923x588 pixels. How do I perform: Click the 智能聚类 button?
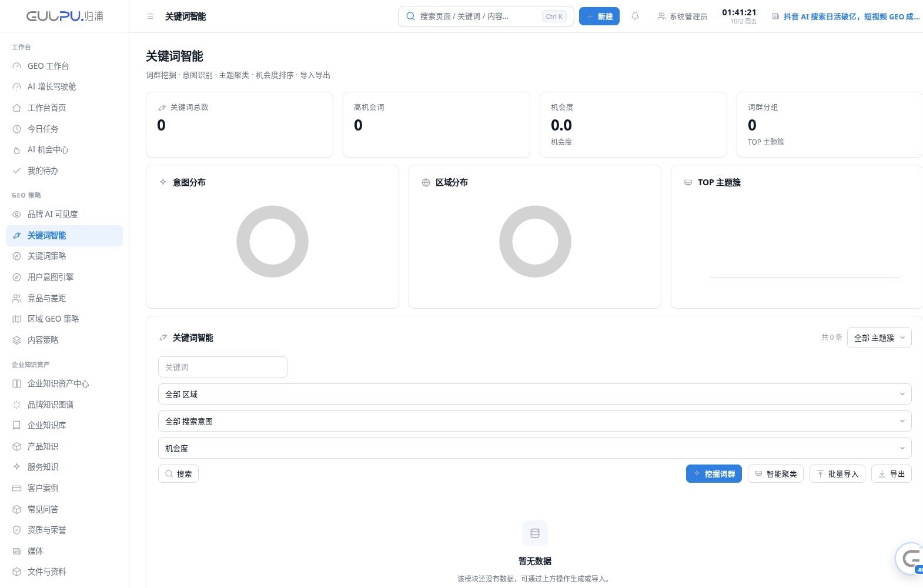pos(775,474)
